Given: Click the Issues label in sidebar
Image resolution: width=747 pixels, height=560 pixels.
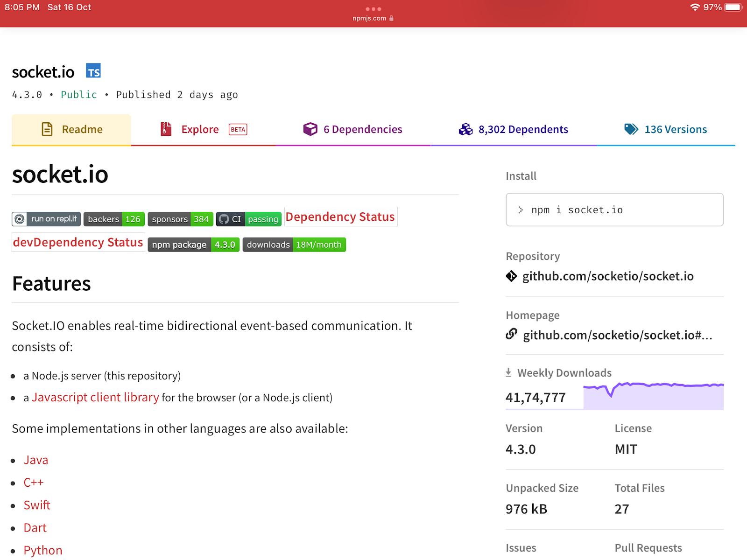Looking at the screenshot, I should 521,548.
